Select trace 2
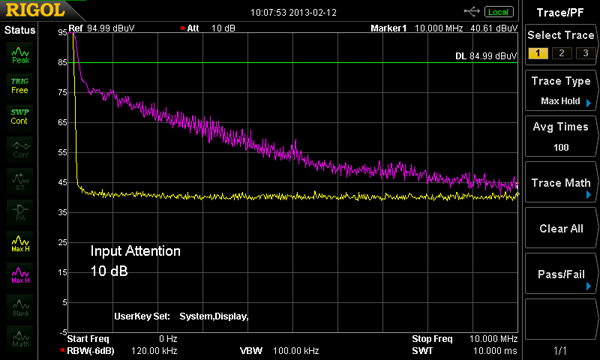Image resolution: width=600 pixels, height=360 pixels. [x=561, y=53]
